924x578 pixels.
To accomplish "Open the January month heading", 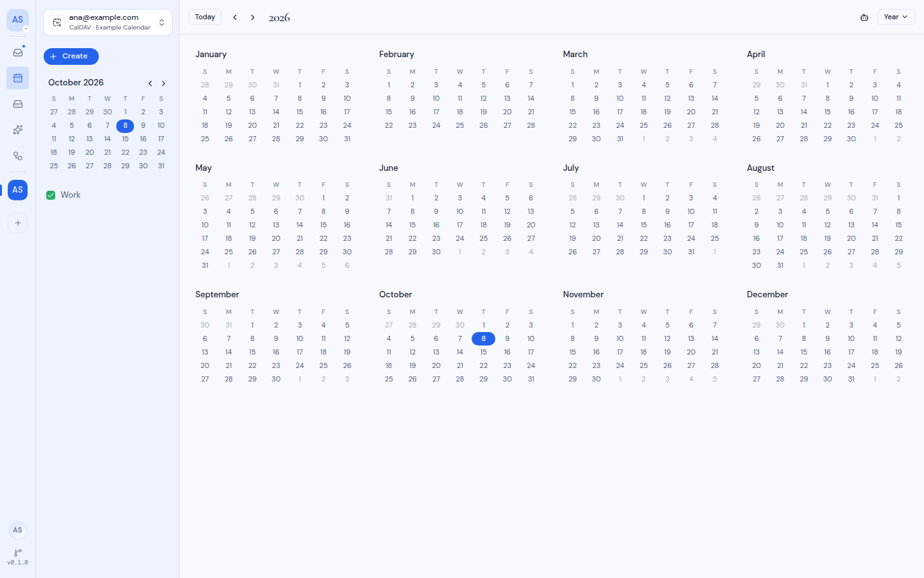I will pos(211,55).
